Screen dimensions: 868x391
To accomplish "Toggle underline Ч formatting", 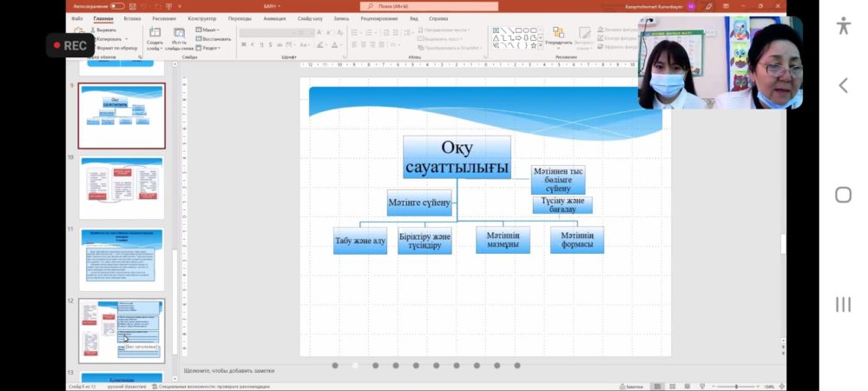I will pos(261,45).
